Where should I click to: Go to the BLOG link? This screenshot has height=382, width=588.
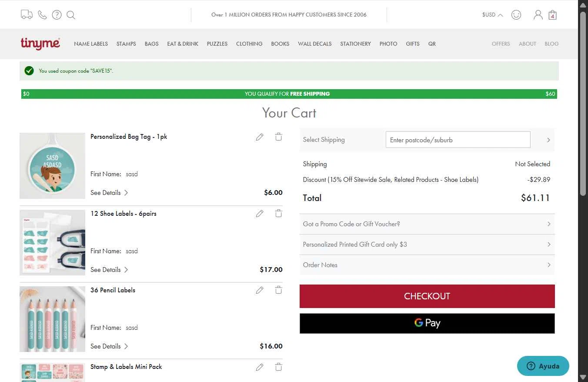tap(551, 44)
